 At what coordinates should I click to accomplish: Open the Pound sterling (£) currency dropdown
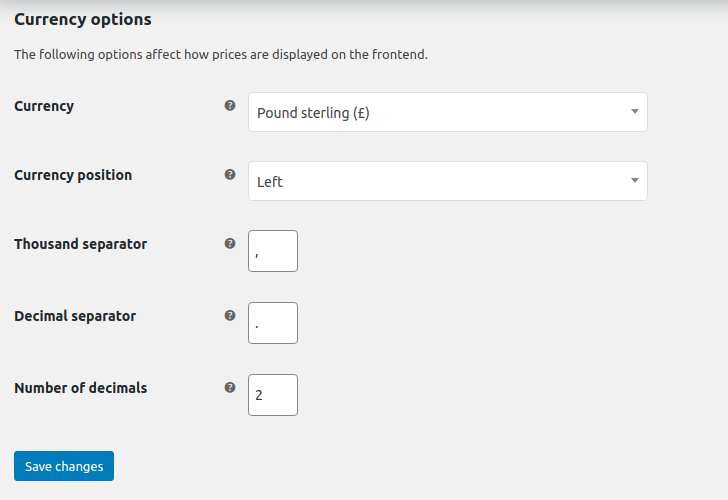click(440, 113)
